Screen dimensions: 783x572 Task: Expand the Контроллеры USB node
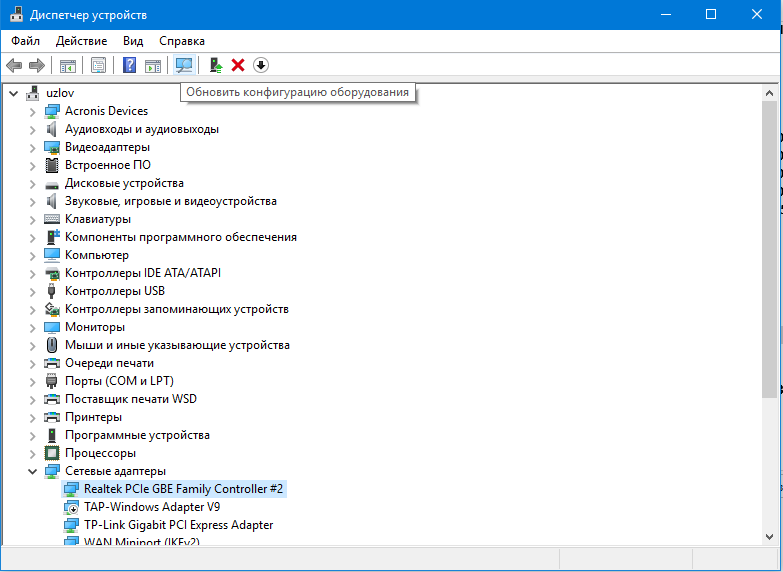pyautogui.click(x=33, y=291)
